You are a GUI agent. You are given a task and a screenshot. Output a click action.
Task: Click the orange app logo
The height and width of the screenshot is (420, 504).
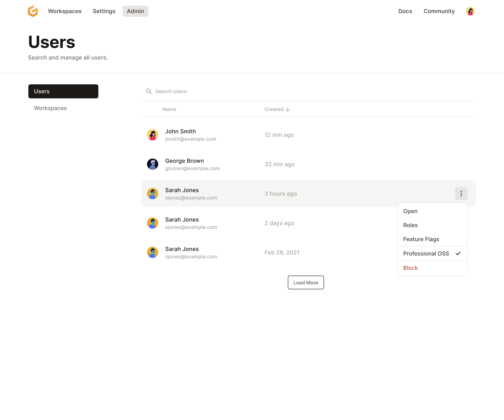[x=33, y=11]
